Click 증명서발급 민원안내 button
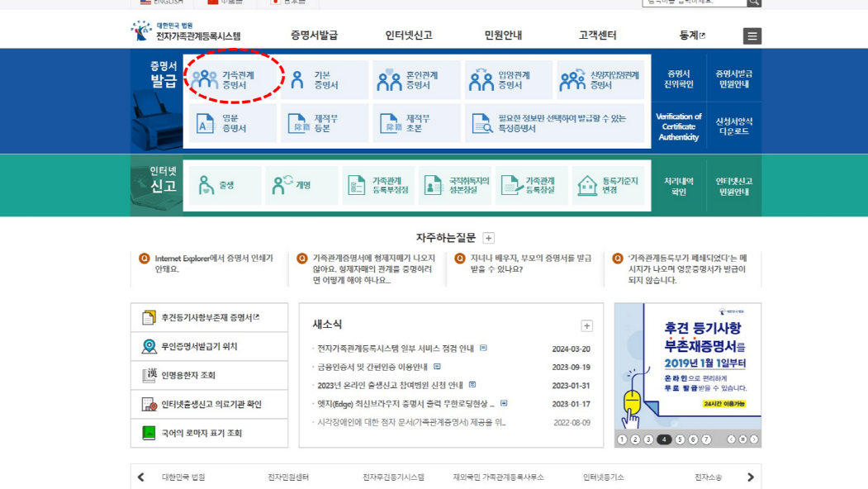Viewport: 868px width, 489px height. click(734, 79)
